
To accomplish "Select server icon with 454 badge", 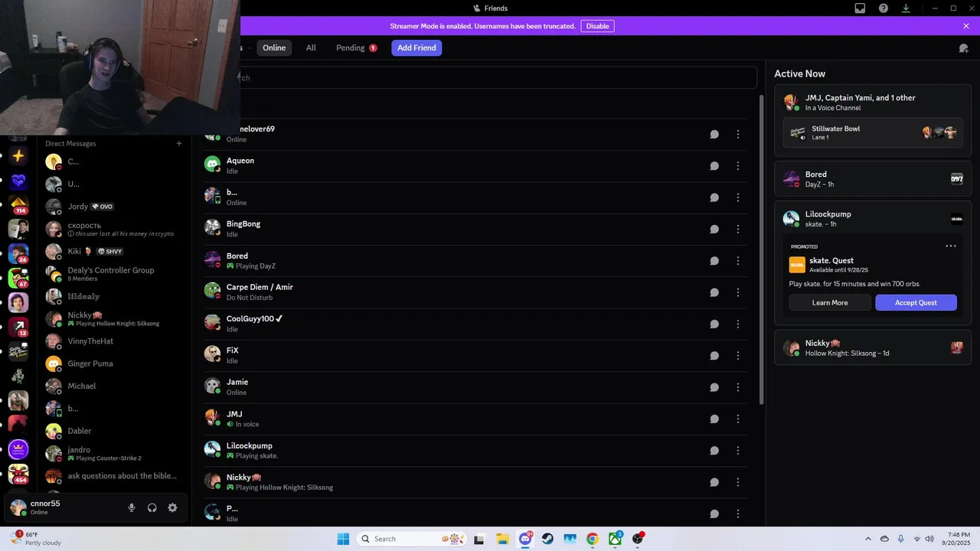I will (18, 474).
